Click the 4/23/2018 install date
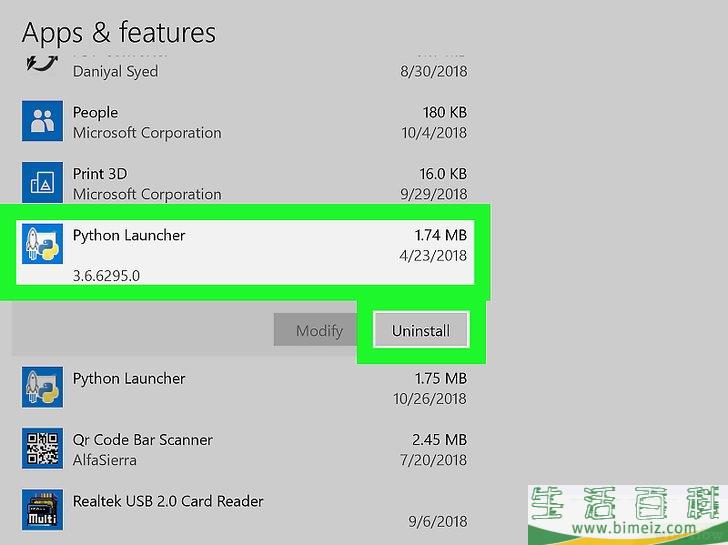 (x=433, y=255)
